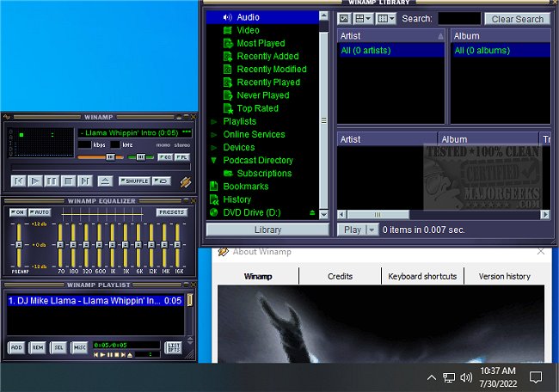Skip to the next track
Screen dimensions: 559x392
coord(84,181)
